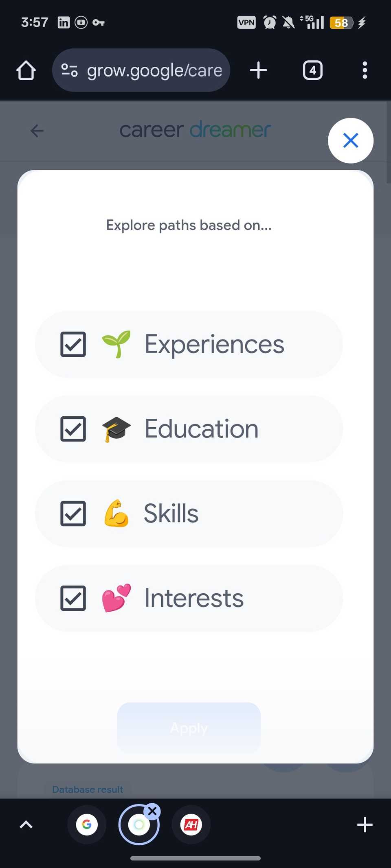The image size is (391, 868).
Task: Expand the bottom tab strip chevron
Action: click(x=26, y=824)
